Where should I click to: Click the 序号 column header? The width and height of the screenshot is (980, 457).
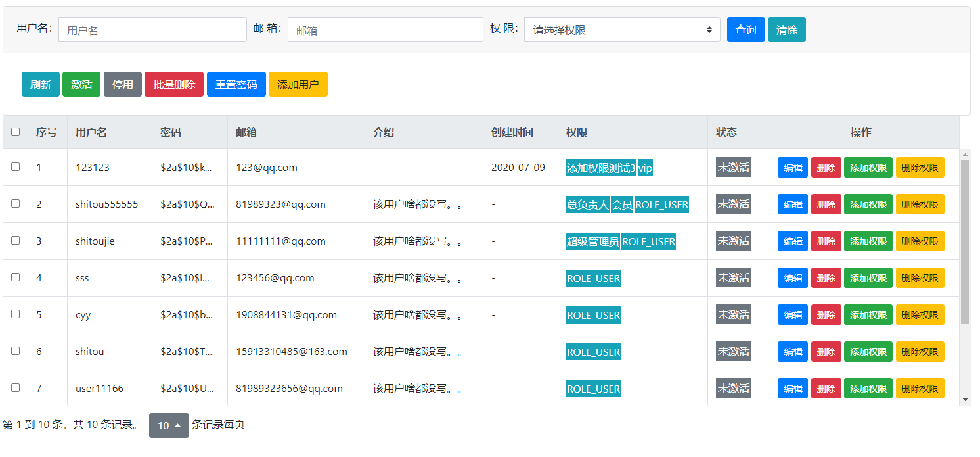47,132
